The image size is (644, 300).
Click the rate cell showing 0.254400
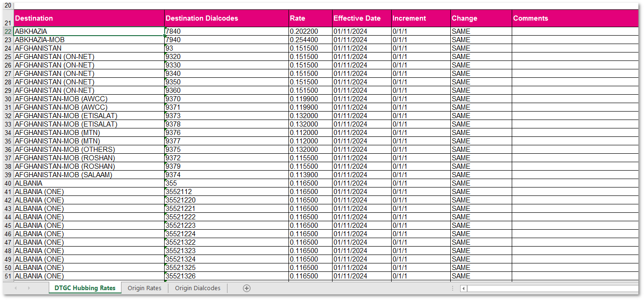[x=310, y=40]
